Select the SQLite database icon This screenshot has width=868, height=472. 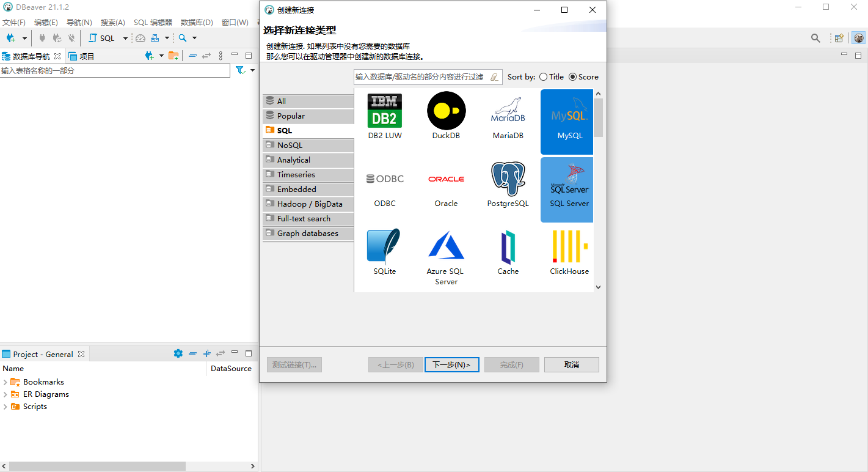click(x=385, y=247)
